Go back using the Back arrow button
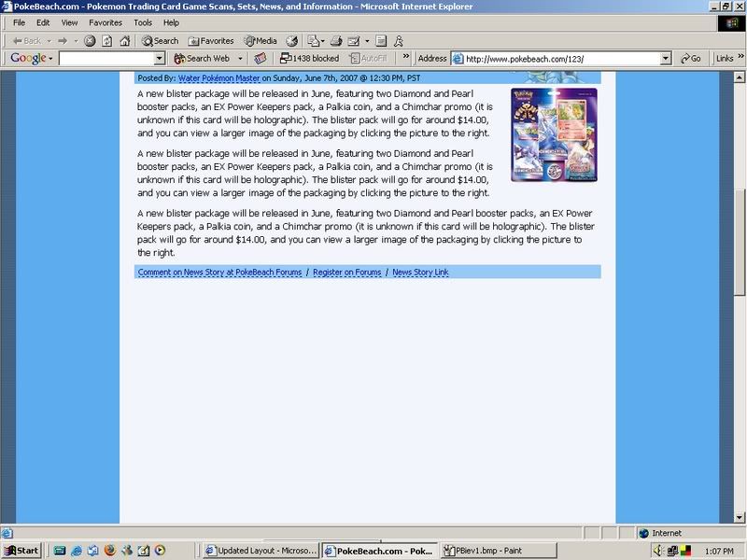 click(27, 41)
